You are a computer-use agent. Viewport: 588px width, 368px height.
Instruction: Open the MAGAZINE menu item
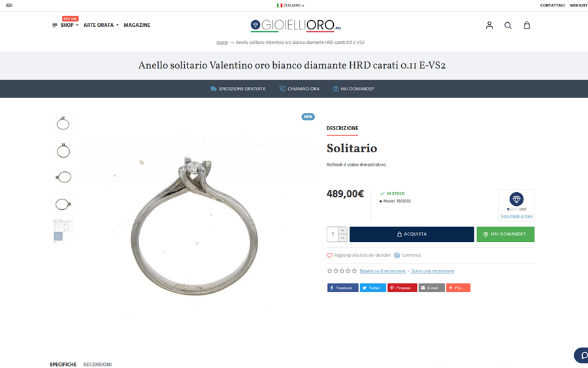[x=137, y=25]
